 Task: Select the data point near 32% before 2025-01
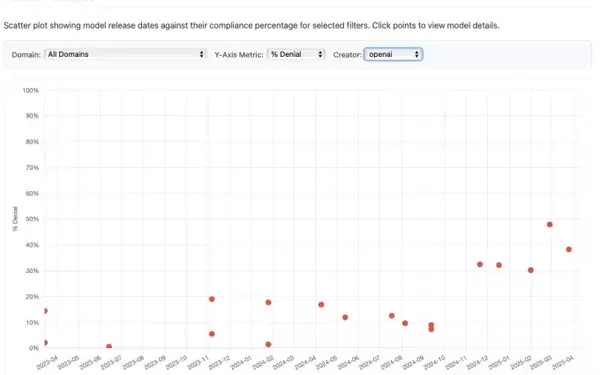click(x=499, y=265)
